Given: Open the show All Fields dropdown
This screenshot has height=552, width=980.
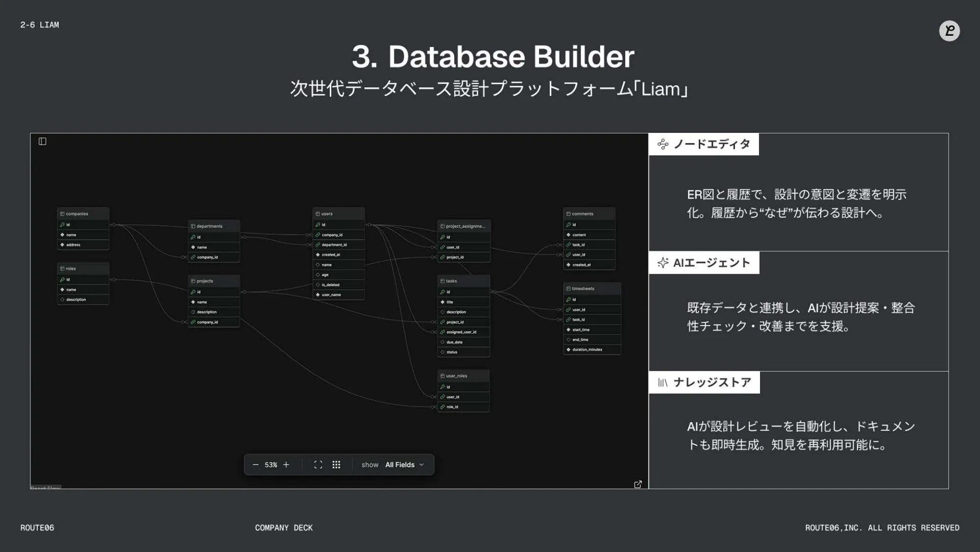Looking at the screenshot, I should click(399, 465).
